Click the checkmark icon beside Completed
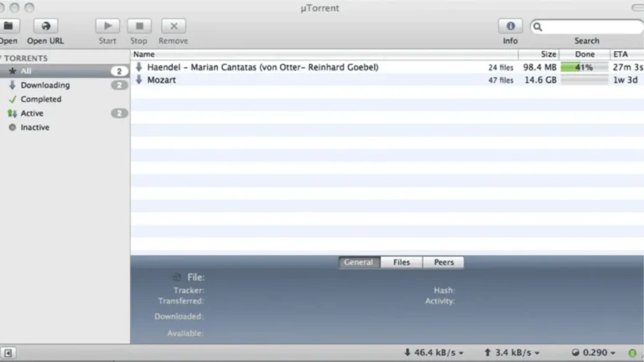 pyautogui.click(x=13, y=100)
